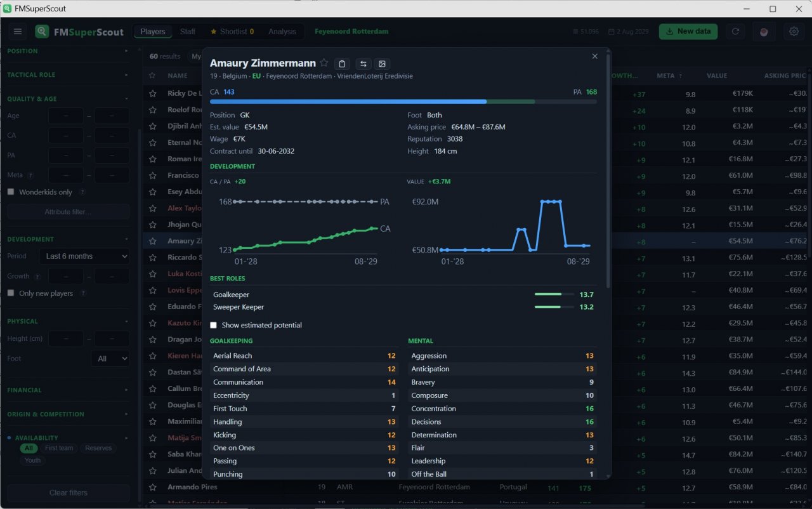812x509 pixels.
Task: Click the New data button
Action: pyautogui.click(x=688, y=32)
